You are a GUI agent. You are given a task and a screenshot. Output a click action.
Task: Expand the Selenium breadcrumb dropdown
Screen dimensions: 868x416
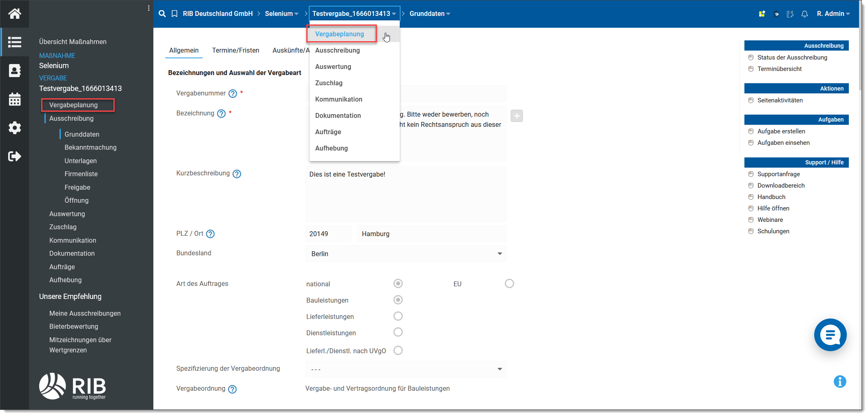tap(281, 14)
